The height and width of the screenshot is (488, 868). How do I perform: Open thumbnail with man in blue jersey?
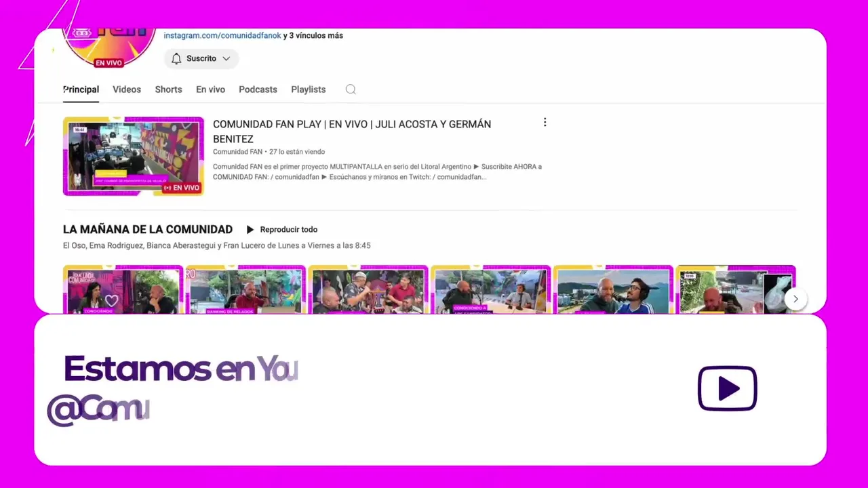pos(614,290)
